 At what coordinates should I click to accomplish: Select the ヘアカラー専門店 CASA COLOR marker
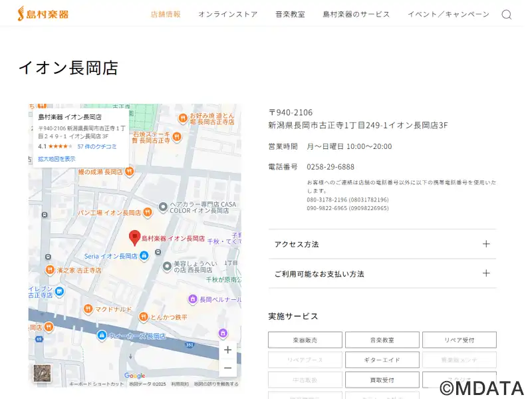pos(163,207)
